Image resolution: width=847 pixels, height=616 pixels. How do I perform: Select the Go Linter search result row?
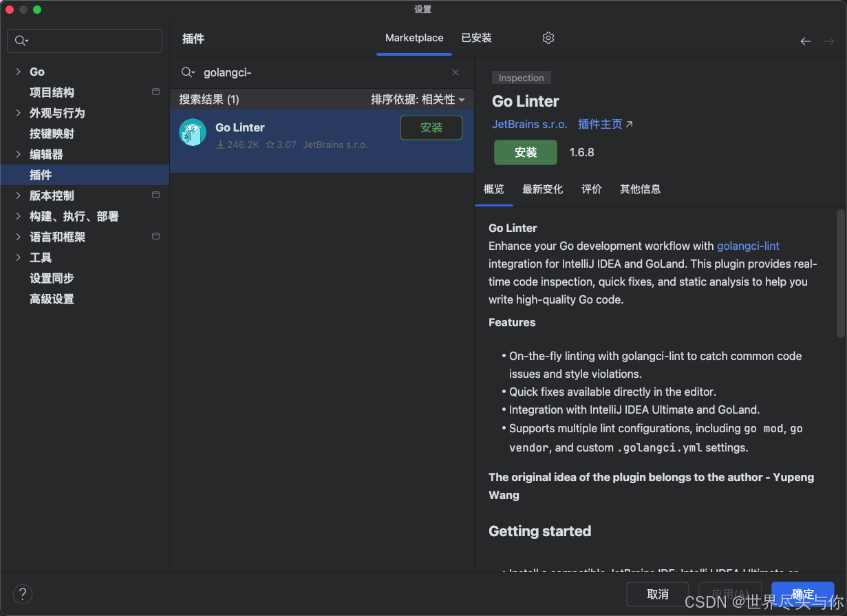point(322,141)
